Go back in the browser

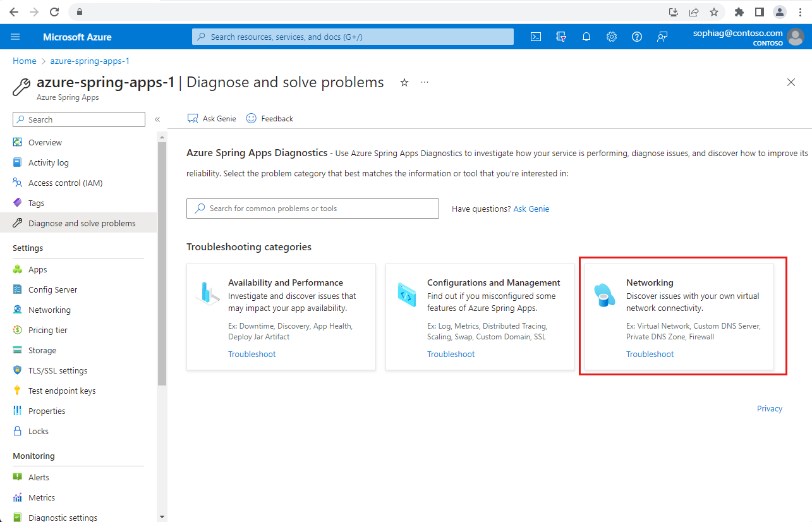coord(14,12)
